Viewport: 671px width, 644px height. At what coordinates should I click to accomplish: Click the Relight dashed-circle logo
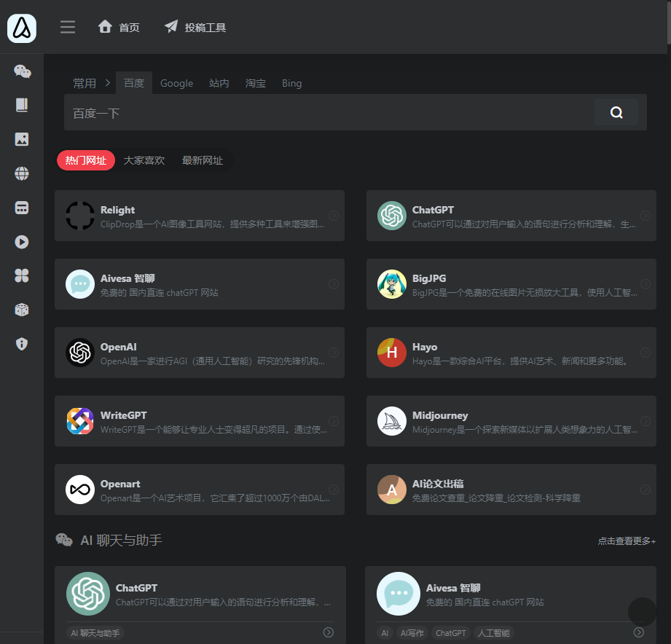tap(80, 216)
